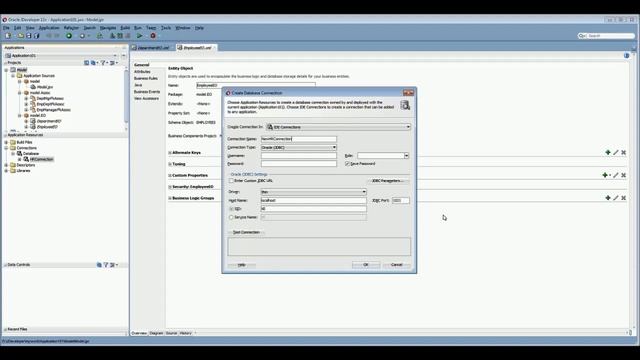Open the Window menu

182,28
